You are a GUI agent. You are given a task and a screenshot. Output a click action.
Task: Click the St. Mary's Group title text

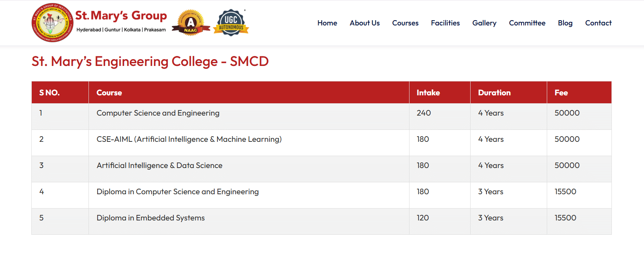tap(121, 15)
